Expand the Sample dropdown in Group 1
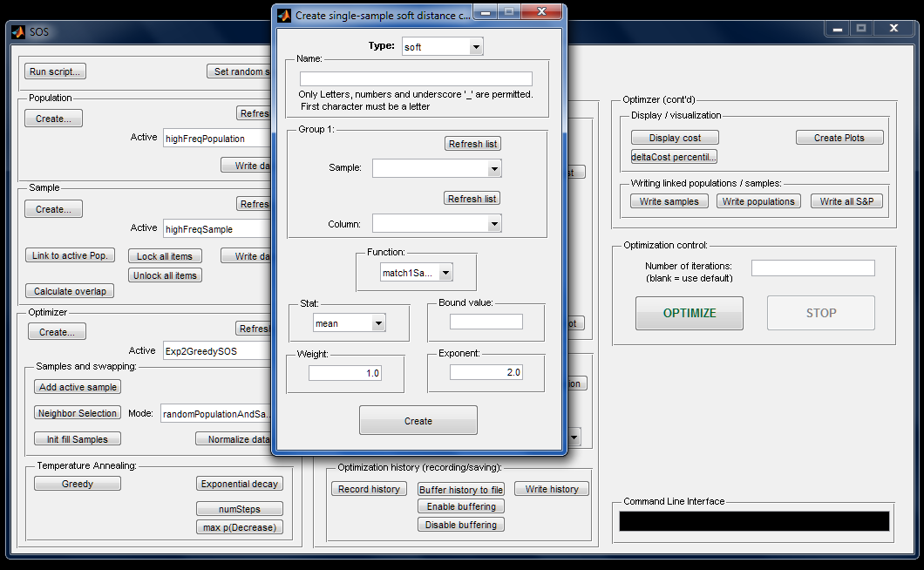The image size is (924, 570). (x=437, y=168)
